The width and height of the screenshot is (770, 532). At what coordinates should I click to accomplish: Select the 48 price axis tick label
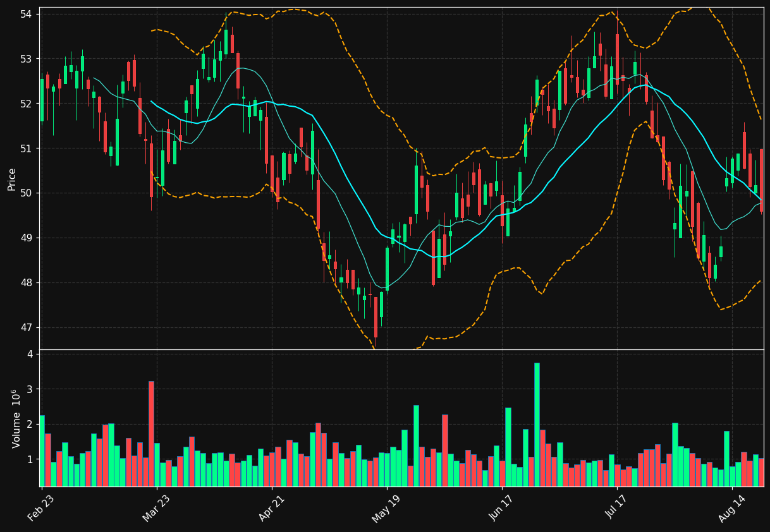click(x=27, y=283)
